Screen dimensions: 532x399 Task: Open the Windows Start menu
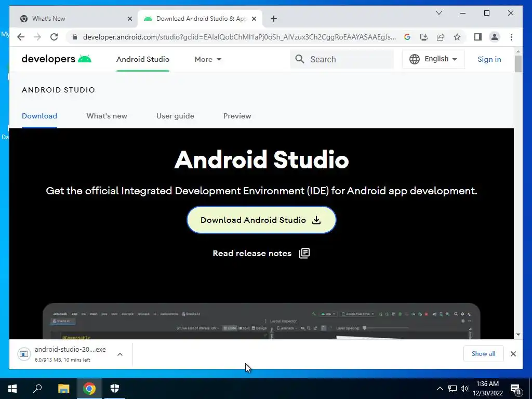click(12, 389)
